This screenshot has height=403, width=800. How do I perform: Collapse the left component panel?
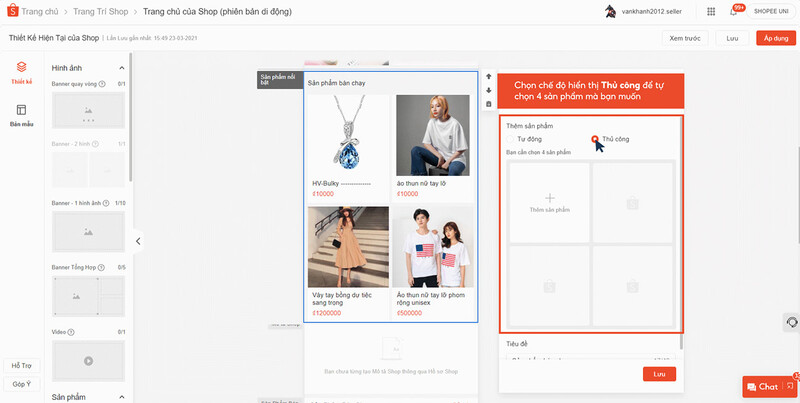tap(138, 241)
